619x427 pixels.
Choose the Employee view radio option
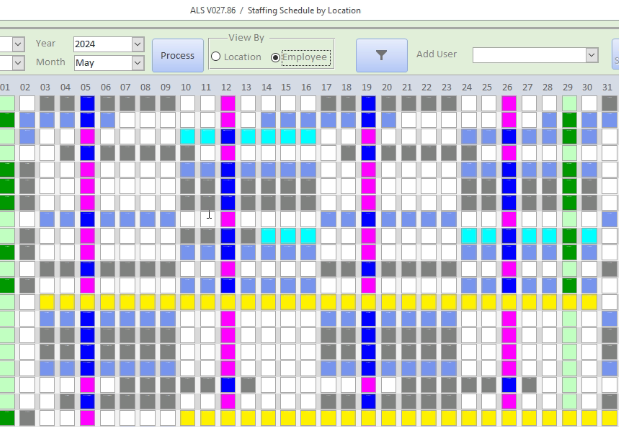coord(276,58)
